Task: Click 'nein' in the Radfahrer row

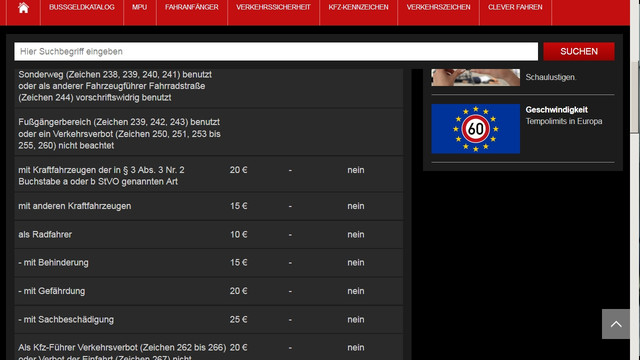Action: pos(356,235)
